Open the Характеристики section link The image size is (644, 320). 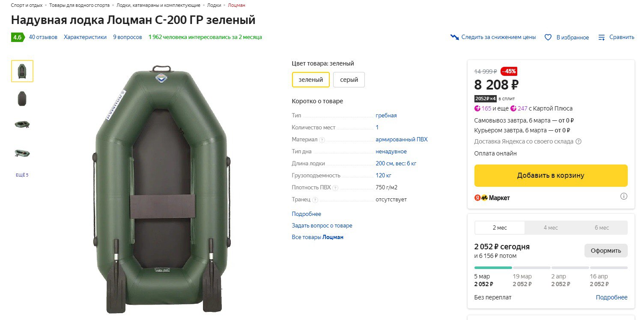85,37
